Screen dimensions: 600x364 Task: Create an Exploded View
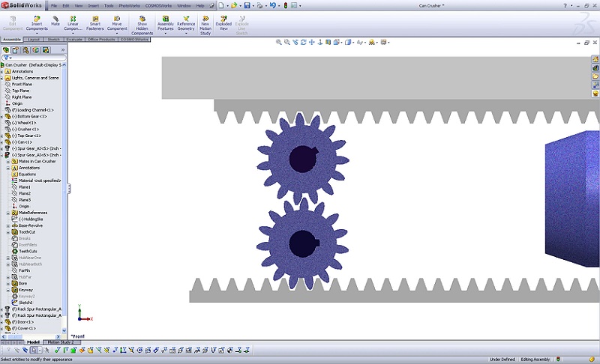click(x=223, y=23)
